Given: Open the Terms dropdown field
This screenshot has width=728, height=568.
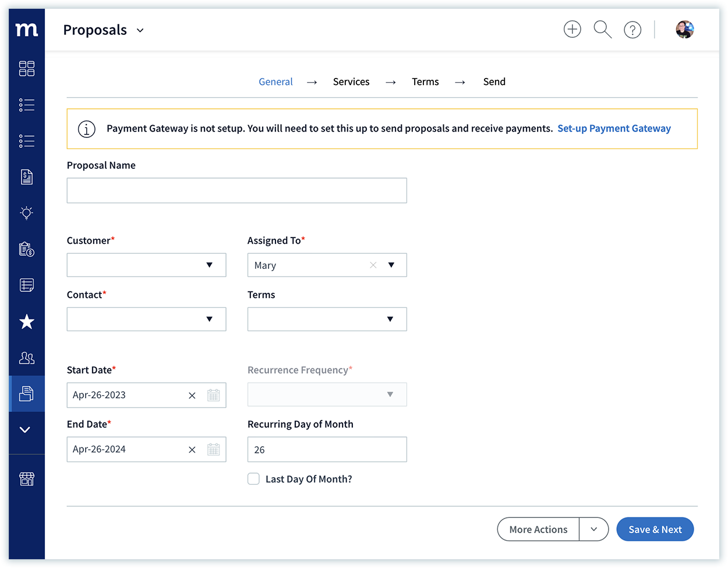Looking at the screenshot, I should 327,319.
